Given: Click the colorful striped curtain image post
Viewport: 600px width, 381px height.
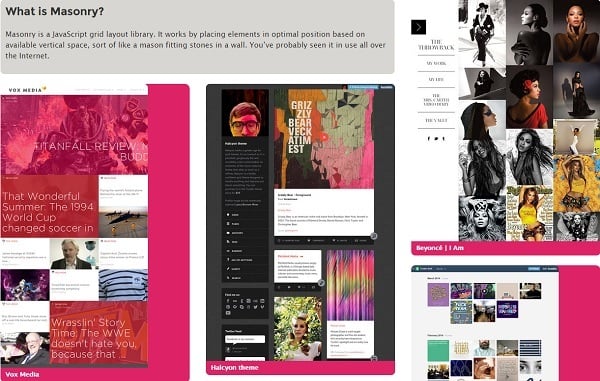Looking at the screenshot, I should click(350, 285).
